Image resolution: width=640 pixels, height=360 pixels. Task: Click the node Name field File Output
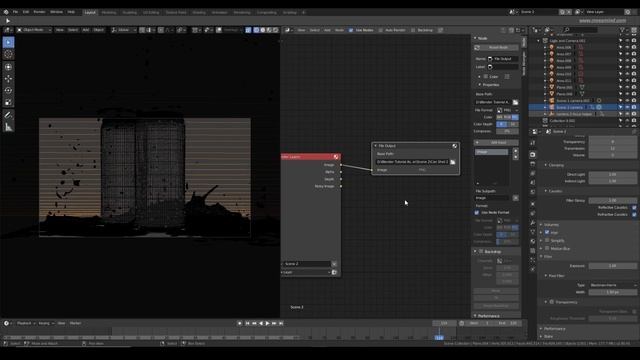[503, 59]
